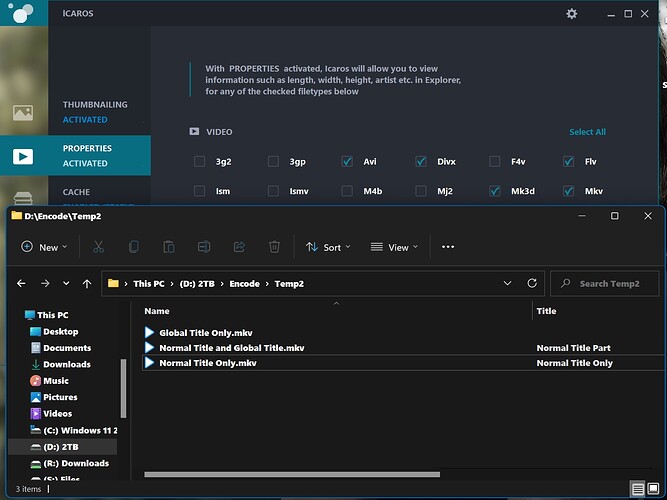Open the CACHE section in Icaros
This screenshot has height=500, width=667.
coord(76,192)
